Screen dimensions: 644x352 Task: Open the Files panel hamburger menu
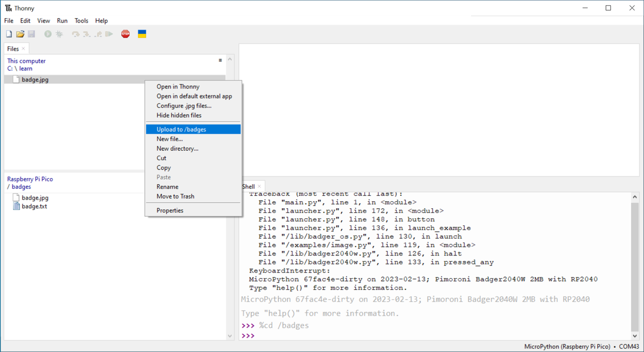click(x=220, y=61)
